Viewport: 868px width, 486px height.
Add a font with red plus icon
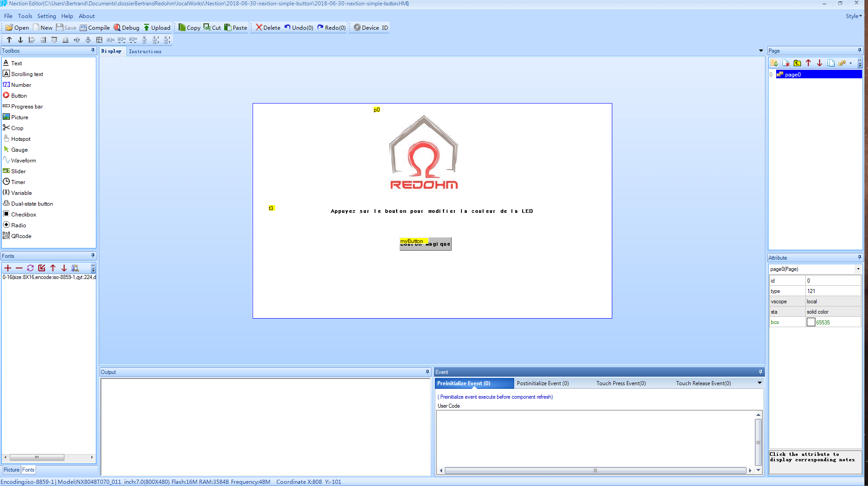[8, 268]
